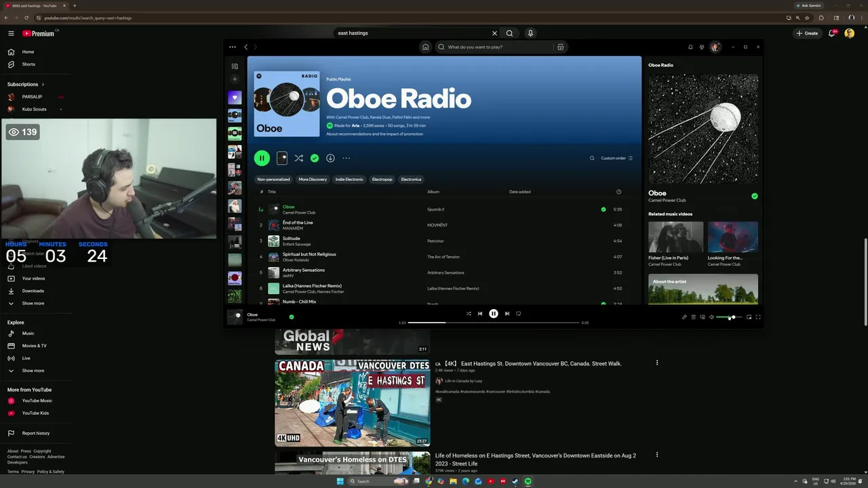
Task: Toggle Smart Shuffle for Oboe Radio
Action: (x=298, y=158)
